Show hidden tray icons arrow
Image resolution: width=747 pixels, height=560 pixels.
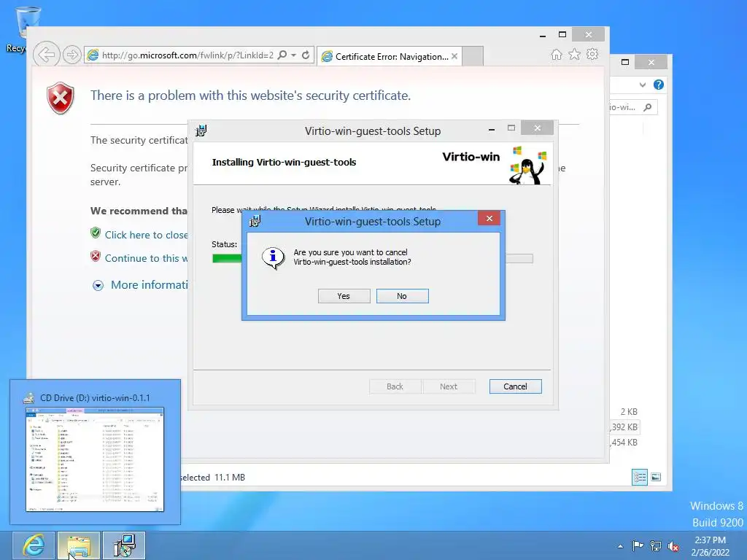[620, 546]
